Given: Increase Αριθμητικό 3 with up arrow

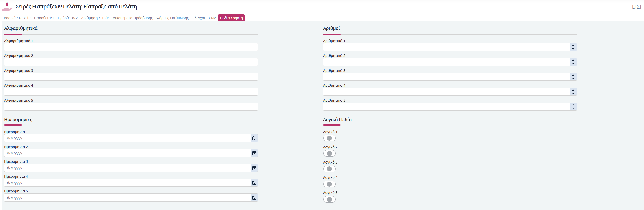Looking at the screenshot, I should (573, 75).
